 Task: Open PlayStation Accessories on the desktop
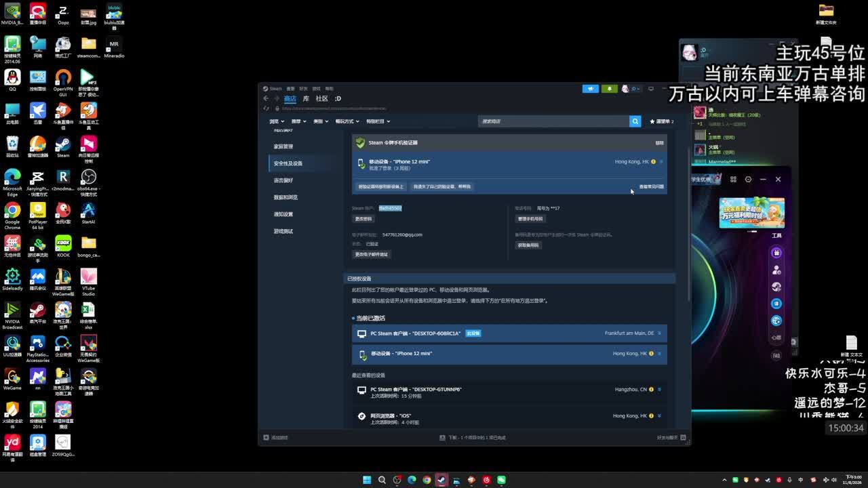pos(37,349)
